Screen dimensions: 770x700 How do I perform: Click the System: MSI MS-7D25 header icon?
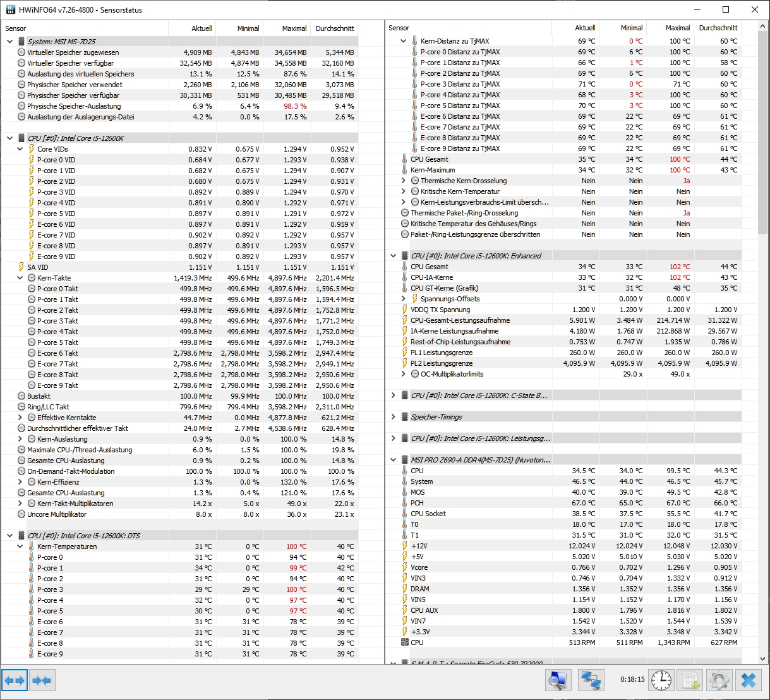[x=21, y=42]
